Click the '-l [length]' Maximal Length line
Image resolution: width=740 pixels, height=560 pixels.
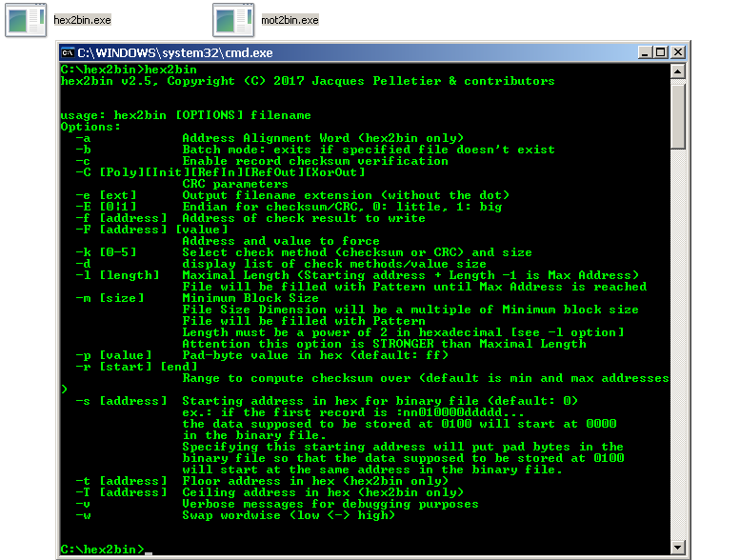tap(357, 275)
